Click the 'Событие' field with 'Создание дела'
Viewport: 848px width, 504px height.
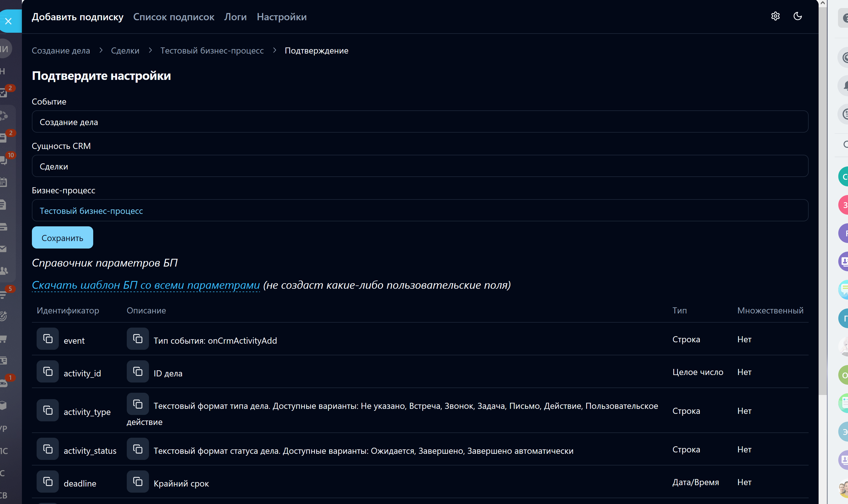point(420,121)
